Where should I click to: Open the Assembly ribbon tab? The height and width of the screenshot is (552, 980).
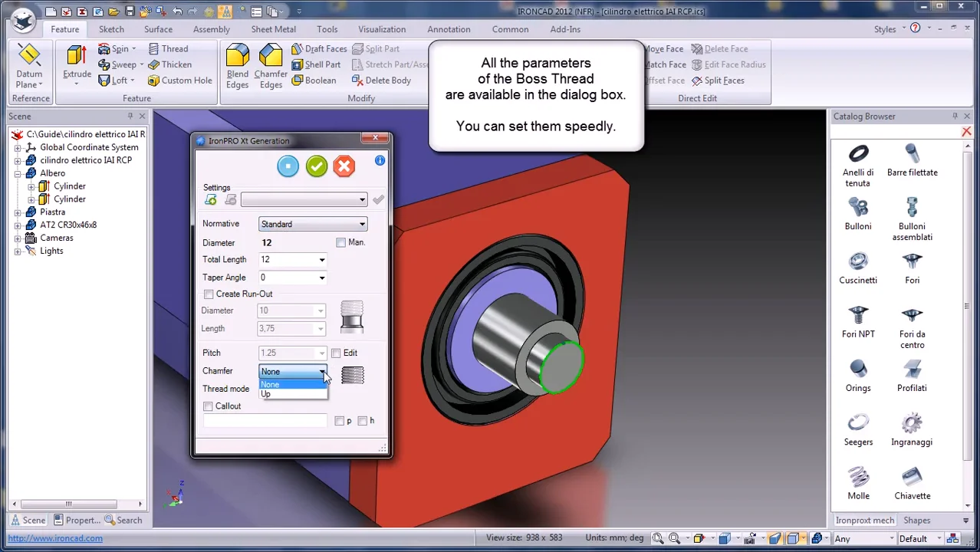coord(212,29)
